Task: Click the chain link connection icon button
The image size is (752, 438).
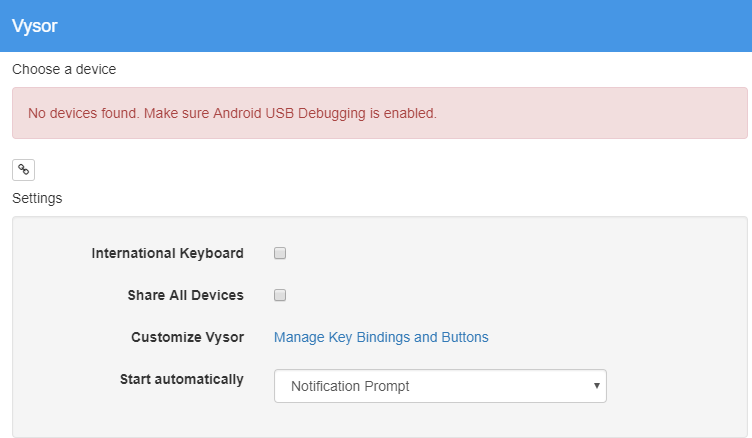Action: click(23, 170)
